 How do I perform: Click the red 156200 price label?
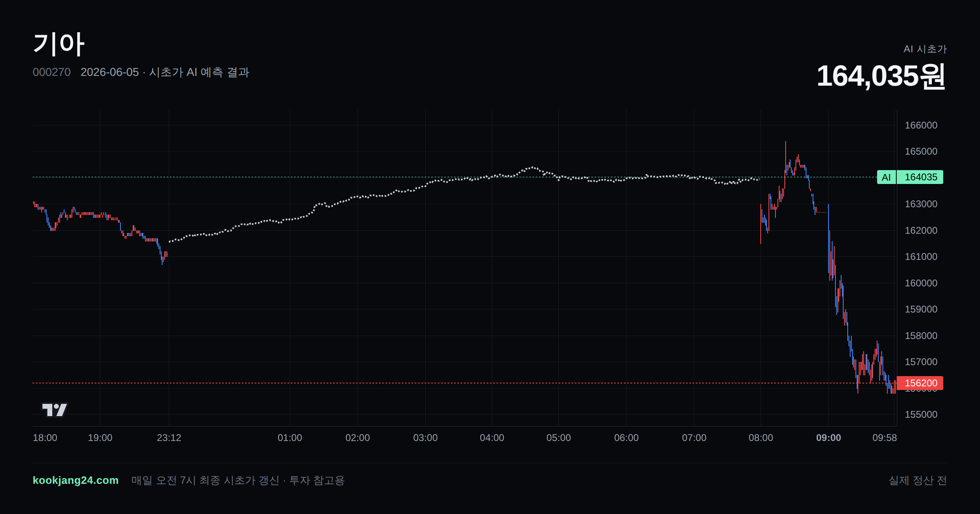(x=920, y=383)
